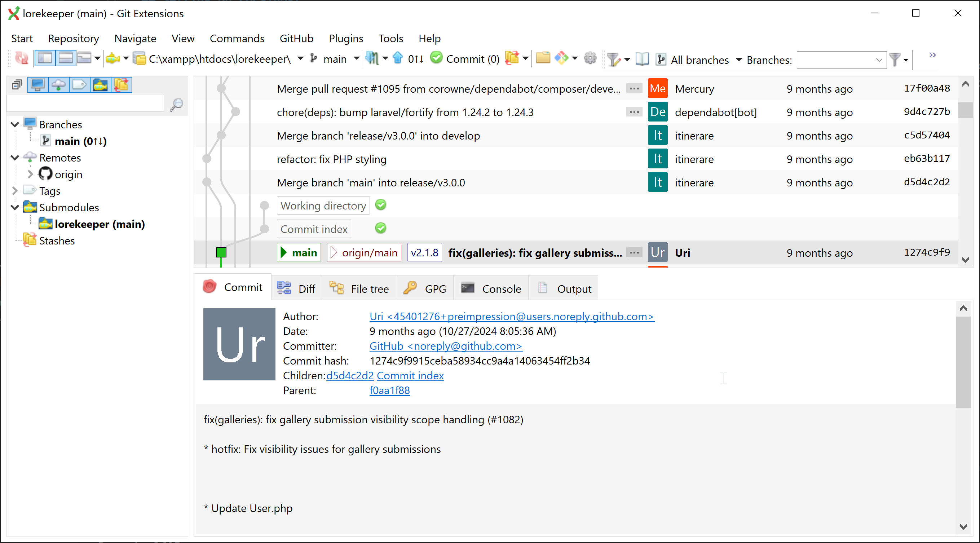
Task: Open settings gear icon in toolbar
Action: (590, 59)
